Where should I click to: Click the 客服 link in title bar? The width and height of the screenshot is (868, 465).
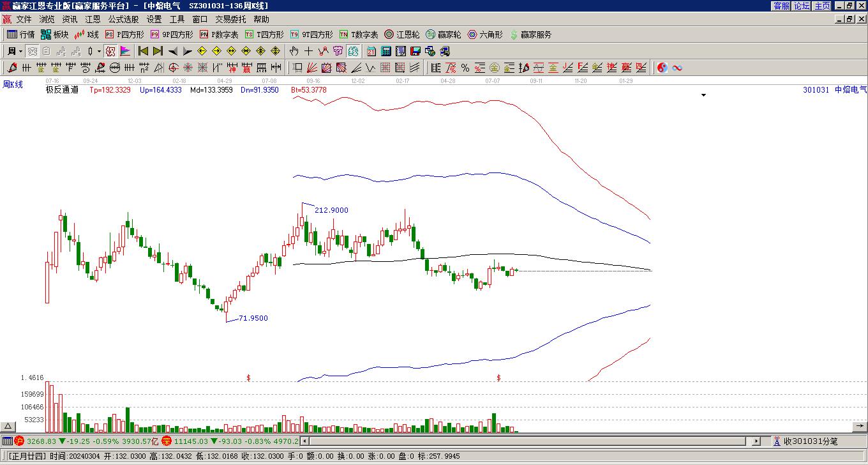[781, 6]
